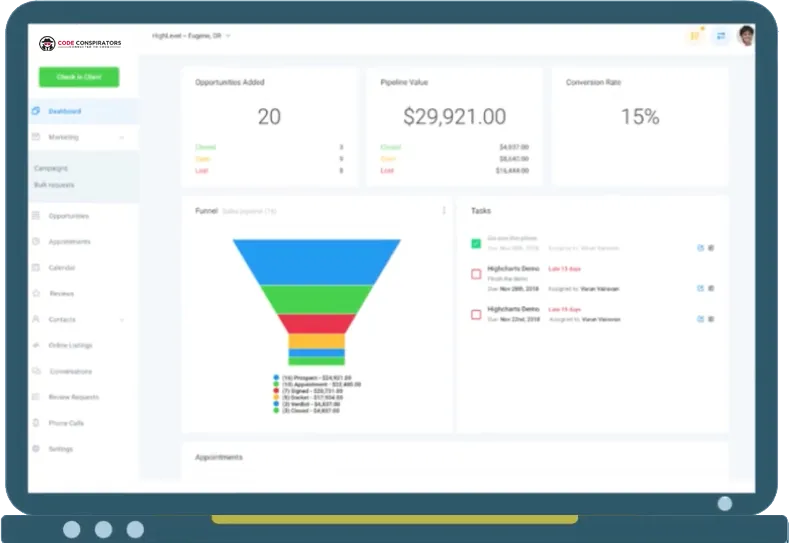This screenshot has height=543, width=789.
Task: Check the first Highcharts Demo task checkbox
Action: click(x=476, y=274)
